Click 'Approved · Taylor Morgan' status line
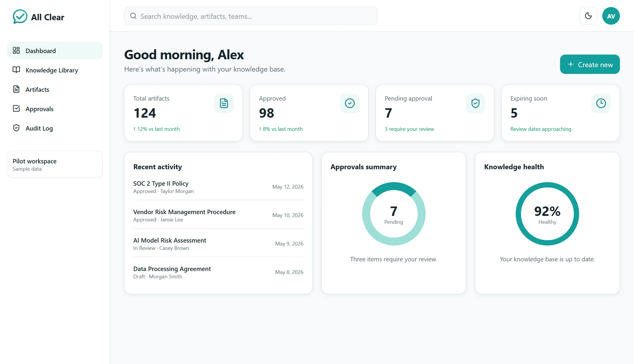Screen dimensions: 634x364 point(163,191)
